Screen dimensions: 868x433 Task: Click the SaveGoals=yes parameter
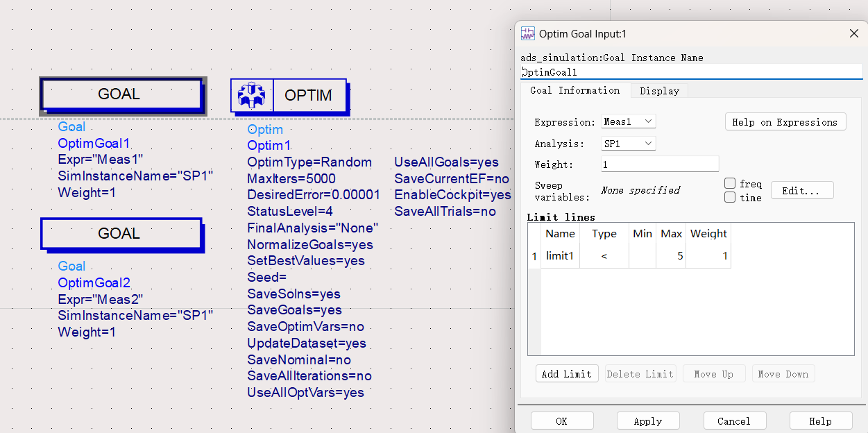(295, 310)
